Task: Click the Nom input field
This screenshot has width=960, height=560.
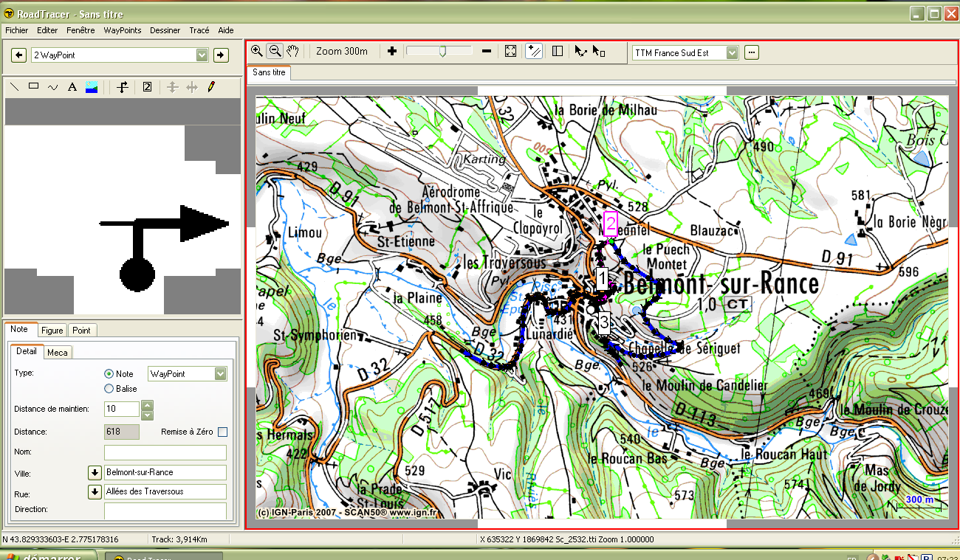Action: 165,452
